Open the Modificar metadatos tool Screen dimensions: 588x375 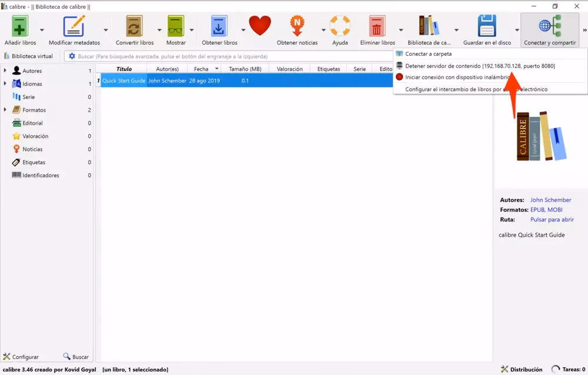pyautogui.click(x=74, y=27)
